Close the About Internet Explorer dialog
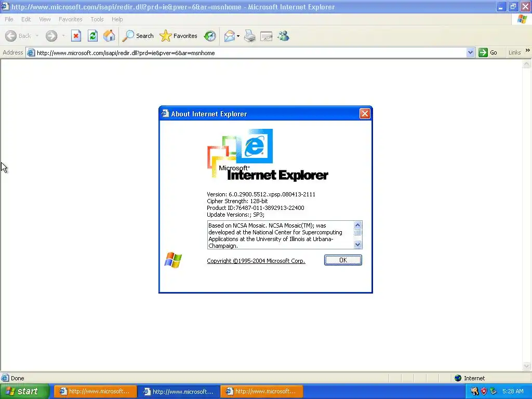532x399 pixels. click(365, 114)
